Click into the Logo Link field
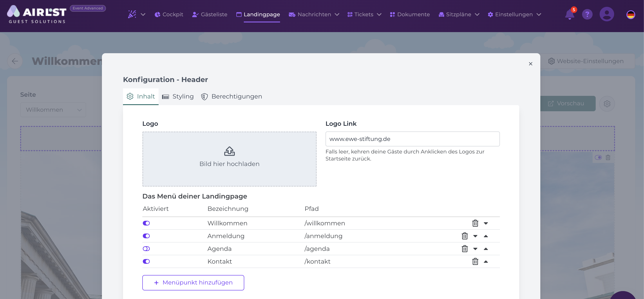 point(412,139)
